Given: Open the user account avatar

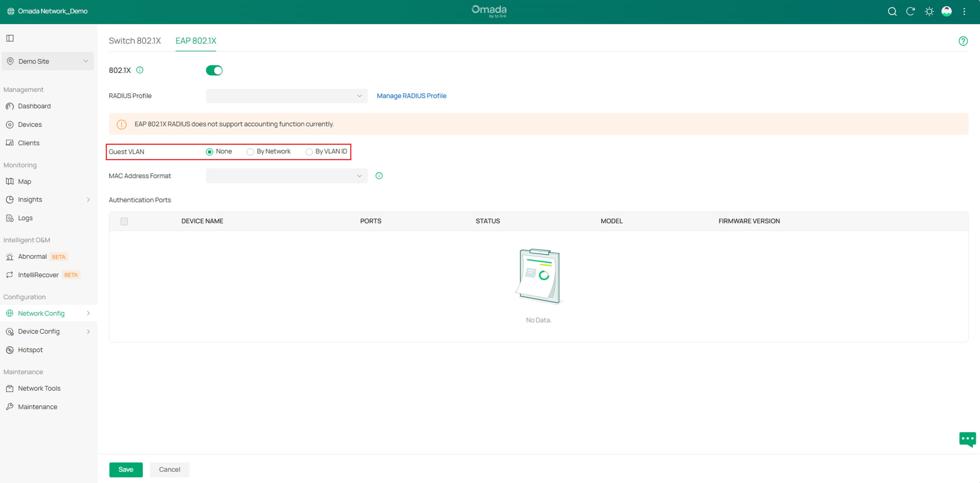Looking at the screenshot, I should coord(946,11).
